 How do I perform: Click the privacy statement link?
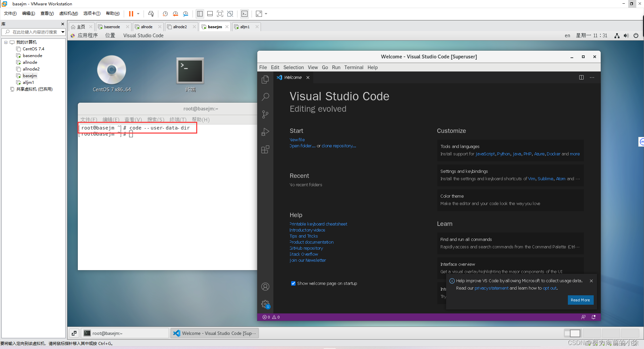(x=491, y=288)
